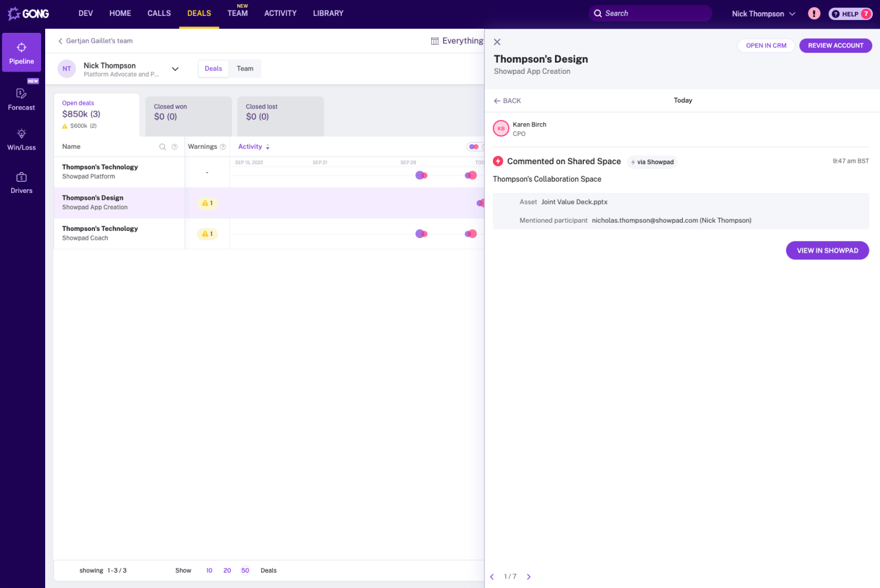880x588 pixels.
Task: Open Nick Thompson account menu in header
Action: pos(763,14)
